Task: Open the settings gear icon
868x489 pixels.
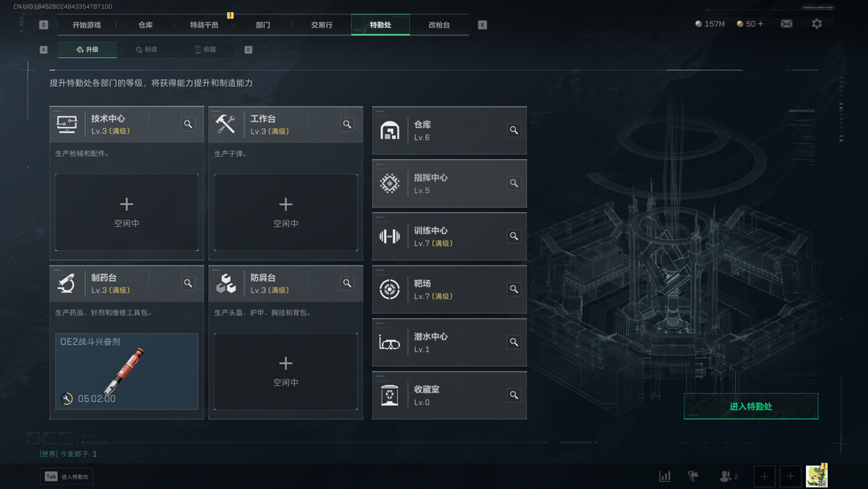Action: [x=817, y=24]
